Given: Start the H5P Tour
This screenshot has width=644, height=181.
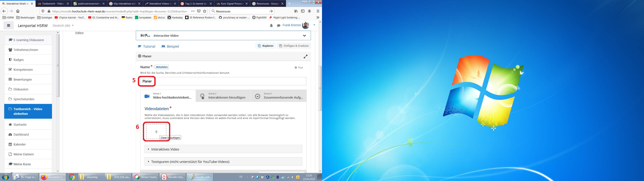Looking at the screenshot, I should click(x=299, y=68).
